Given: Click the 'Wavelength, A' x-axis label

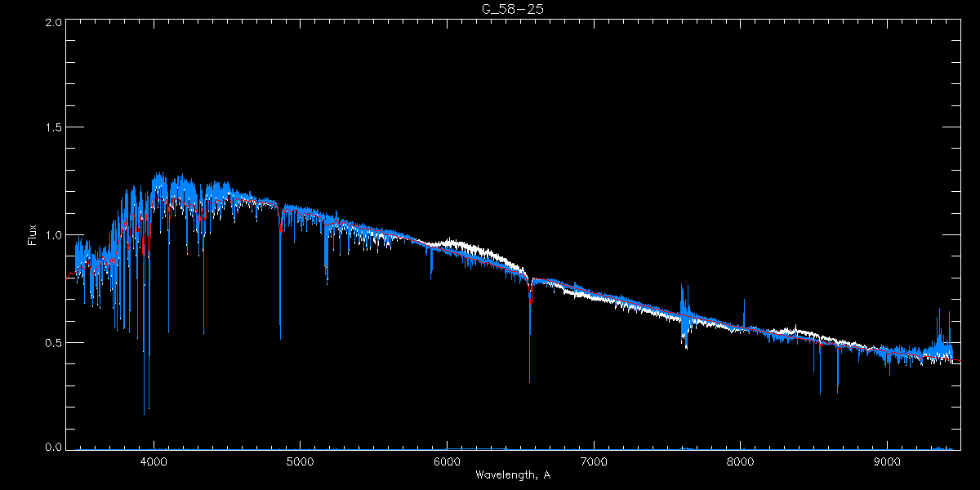Looking at the screenshot, I should point(512,474).
